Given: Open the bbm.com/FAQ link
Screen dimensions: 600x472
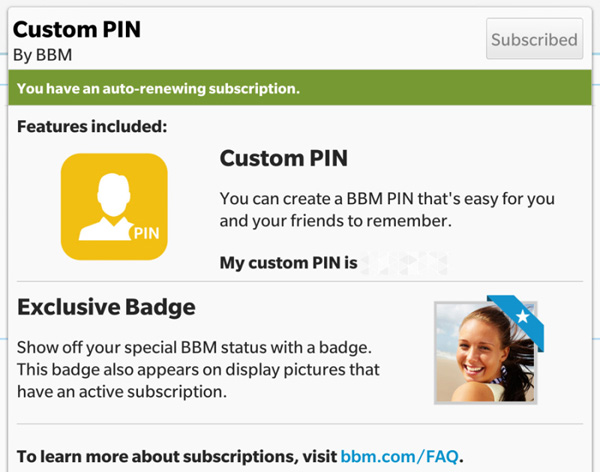Looking at the screenshot, I should (x=400, y=456).
